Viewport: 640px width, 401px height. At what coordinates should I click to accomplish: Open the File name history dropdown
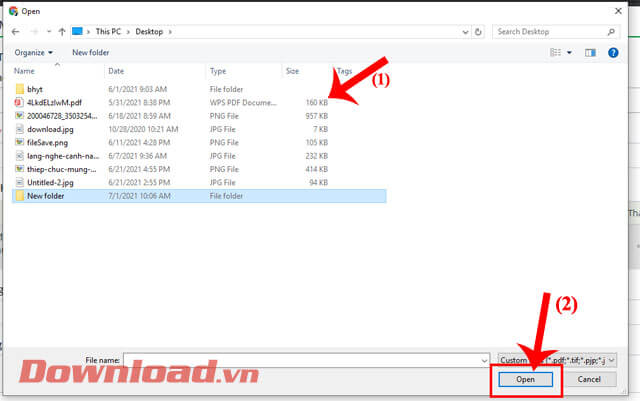point(484,361)
